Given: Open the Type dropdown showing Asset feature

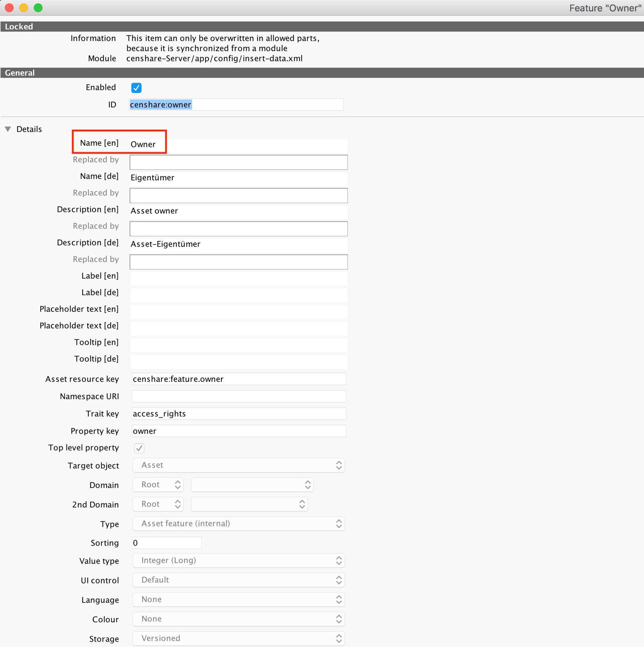Looking at the screenshot, I should (238, 524).
